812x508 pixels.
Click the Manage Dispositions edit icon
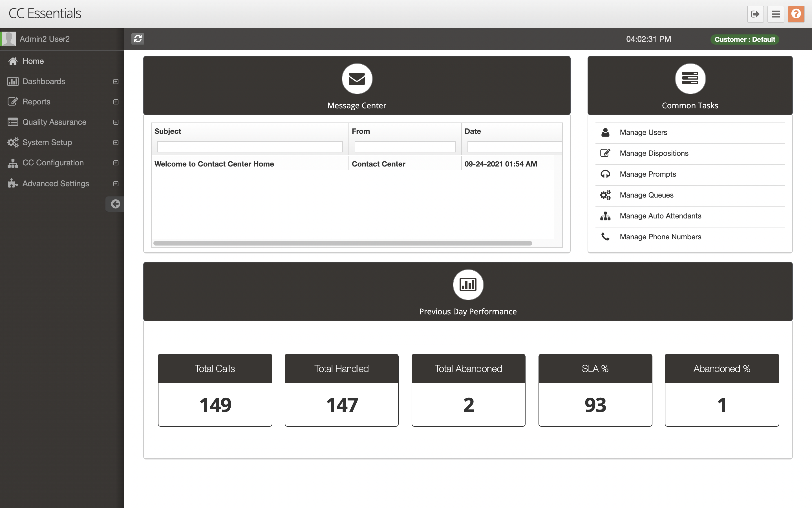[x=605, y=153]
